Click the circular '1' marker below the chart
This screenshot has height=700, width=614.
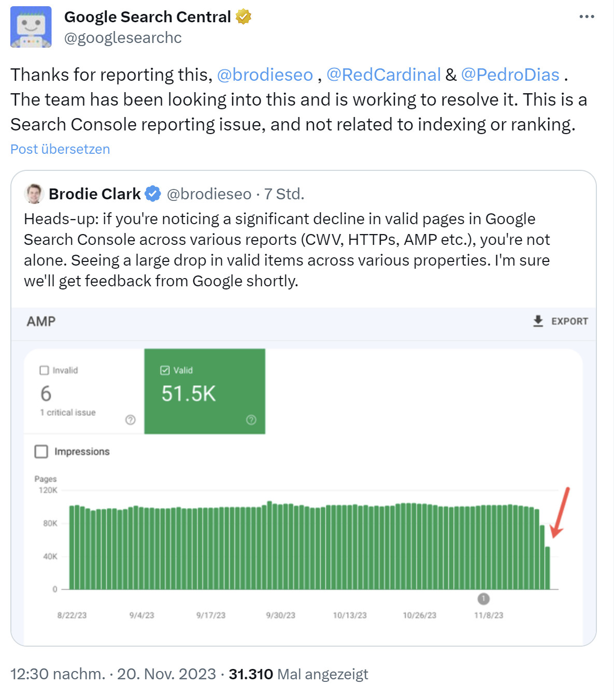coord(484,600)
